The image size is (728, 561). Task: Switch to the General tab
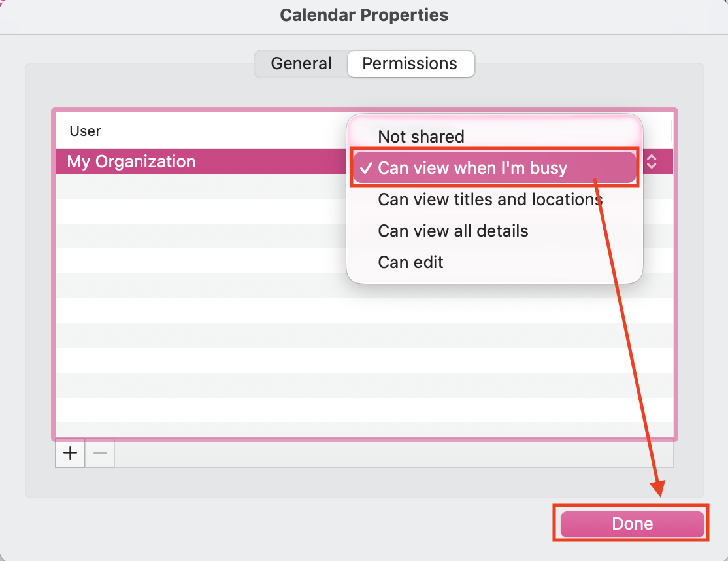[301, 63]
